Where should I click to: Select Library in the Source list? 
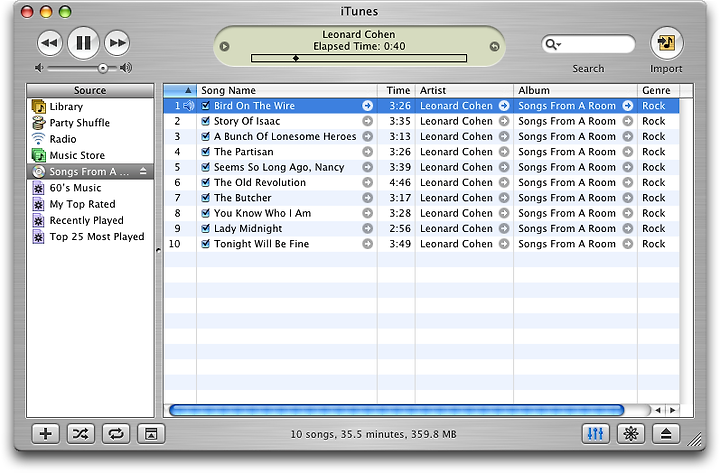click(x=90, y=107)
